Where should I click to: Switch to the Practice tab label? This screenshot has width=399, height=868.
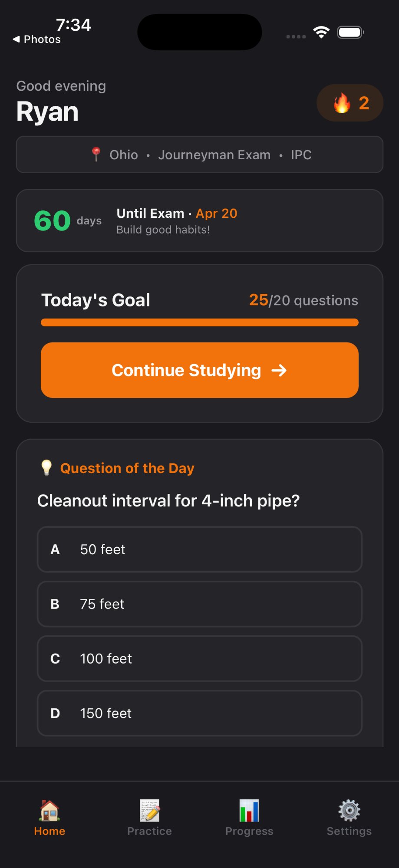click(x=149, y=831)
